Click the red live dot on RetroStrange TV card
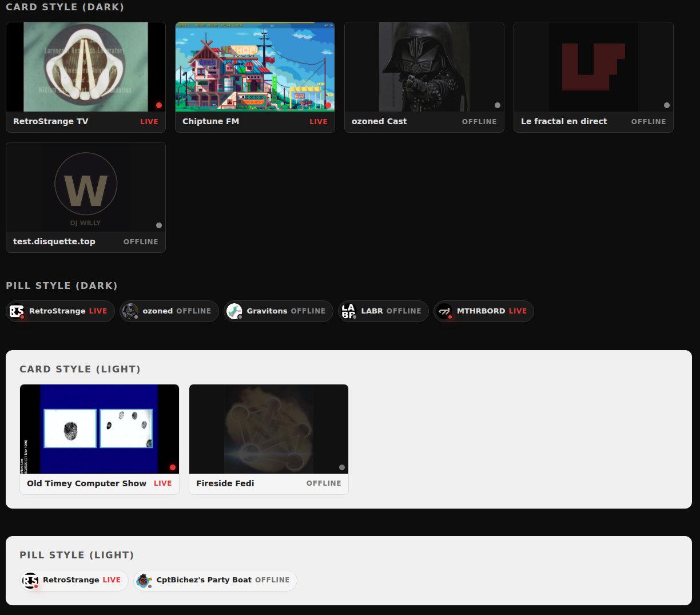This screenshot has height=615, width=700. coord(159,105)
